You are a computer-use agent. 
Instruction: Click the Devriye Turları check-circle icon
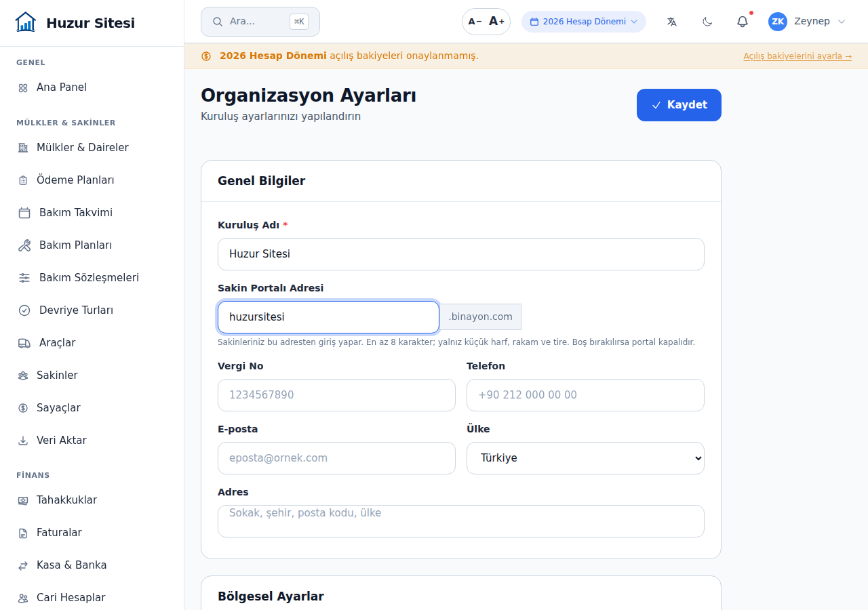point(24,310)
